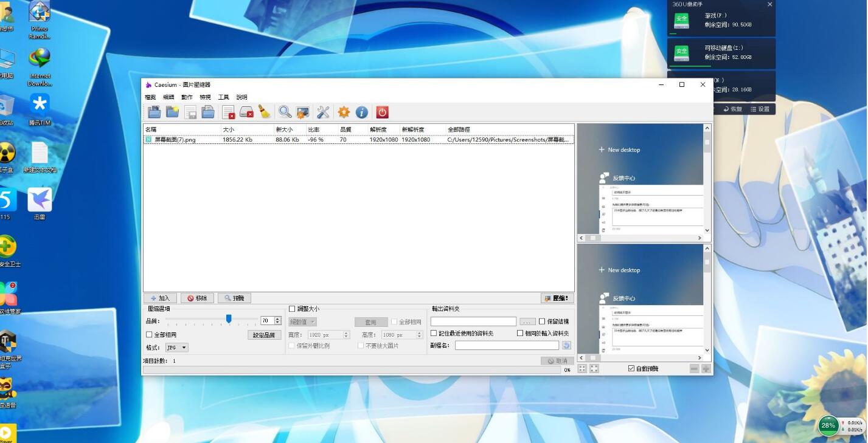Toggle the 不要放大圖片 checkbox
Screen dimensions: 868x443
361,346
